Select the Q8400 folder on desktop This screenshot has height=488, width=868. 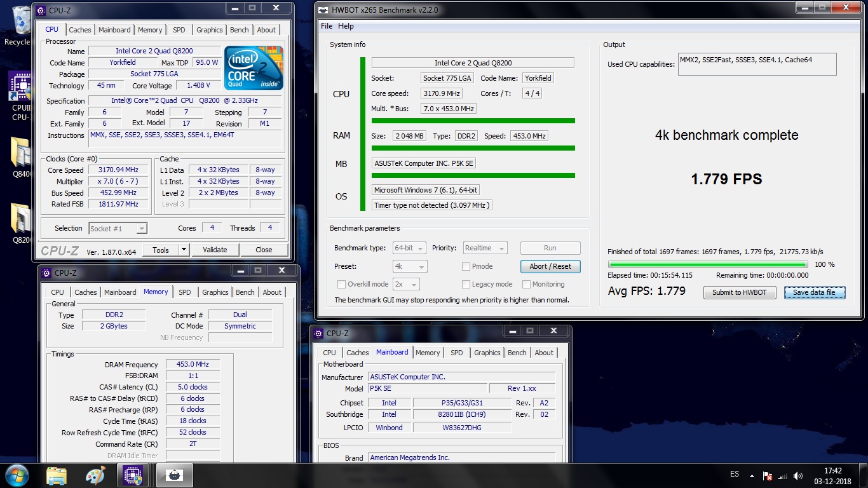(x=20, y=156)
